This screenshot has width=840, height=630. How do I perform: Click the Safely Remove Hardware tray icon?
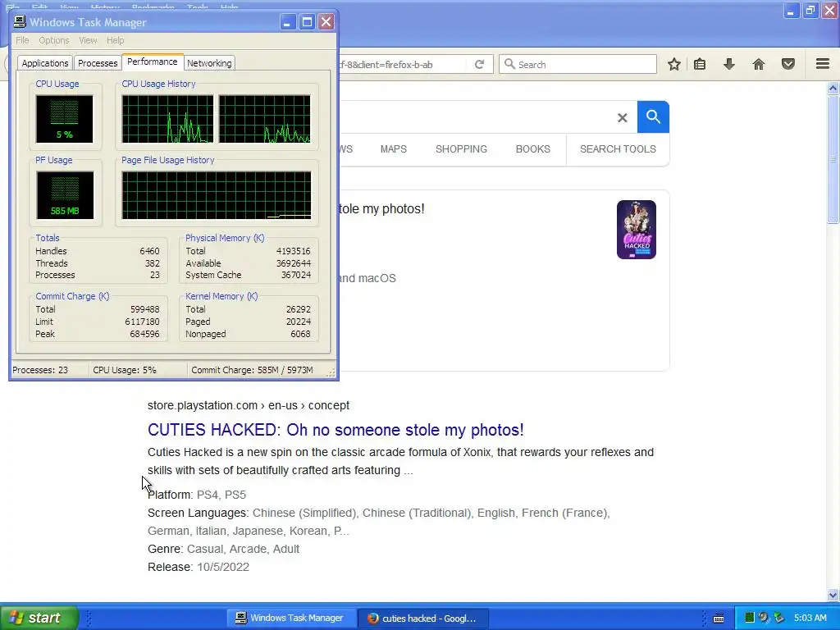(779, 619)
